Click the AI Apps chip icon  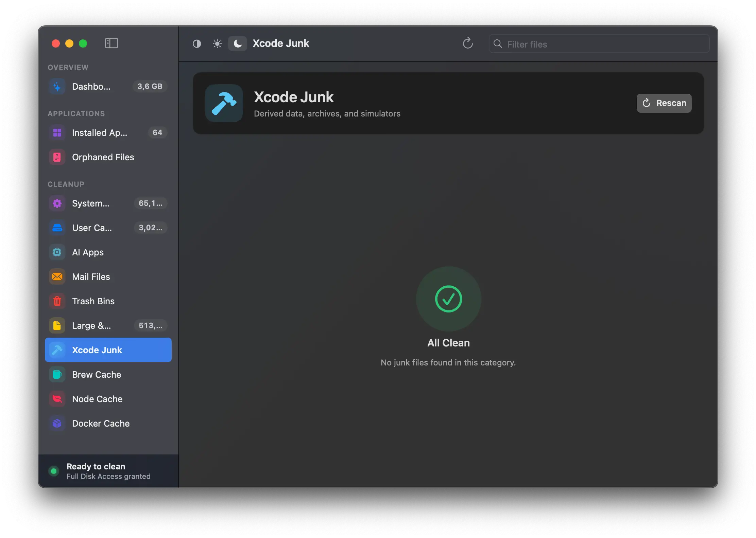coord(57,252)
